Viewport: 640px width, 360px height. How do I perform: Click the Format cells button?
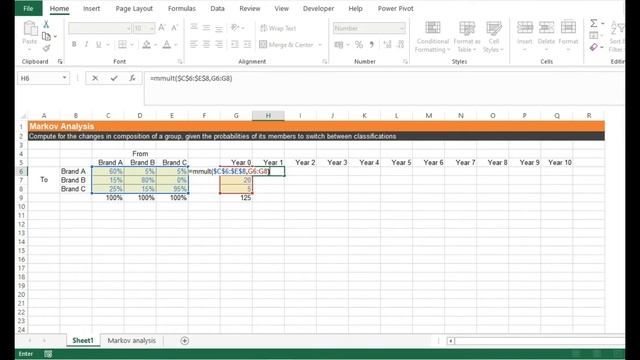[x=568, y=36]
